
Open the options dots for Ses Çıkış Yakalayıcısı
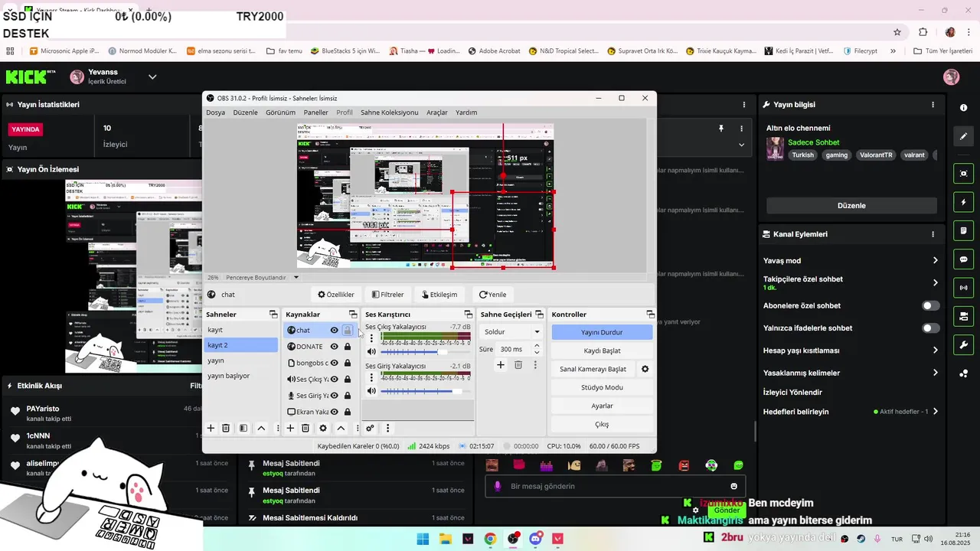point(371,337)
